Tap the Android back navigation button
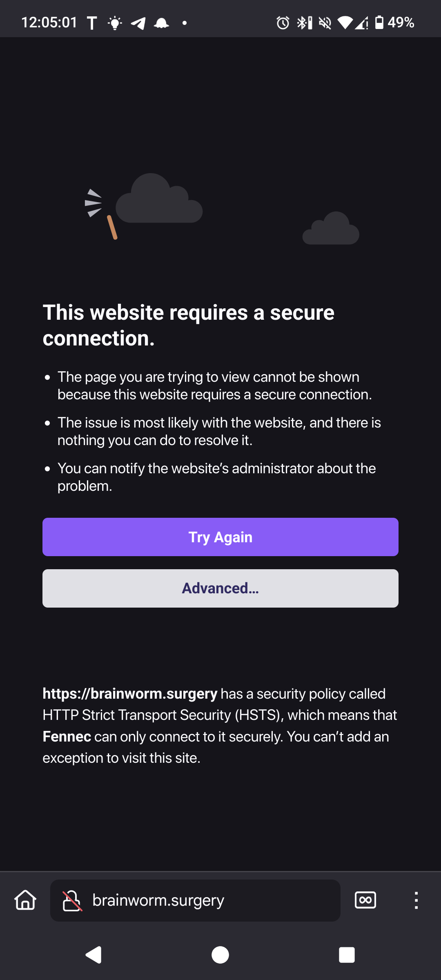This screenshot has width=441, height=980. [94, 955]
